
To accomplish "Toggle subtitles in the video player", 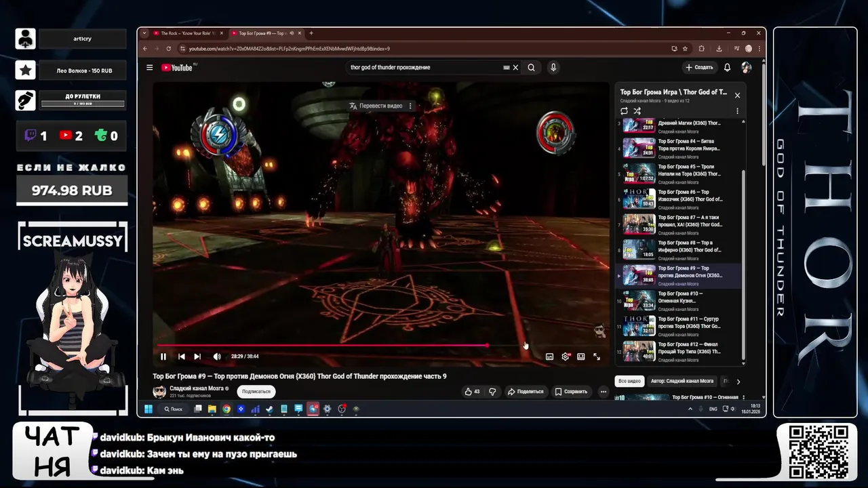I will pos(549,357).
